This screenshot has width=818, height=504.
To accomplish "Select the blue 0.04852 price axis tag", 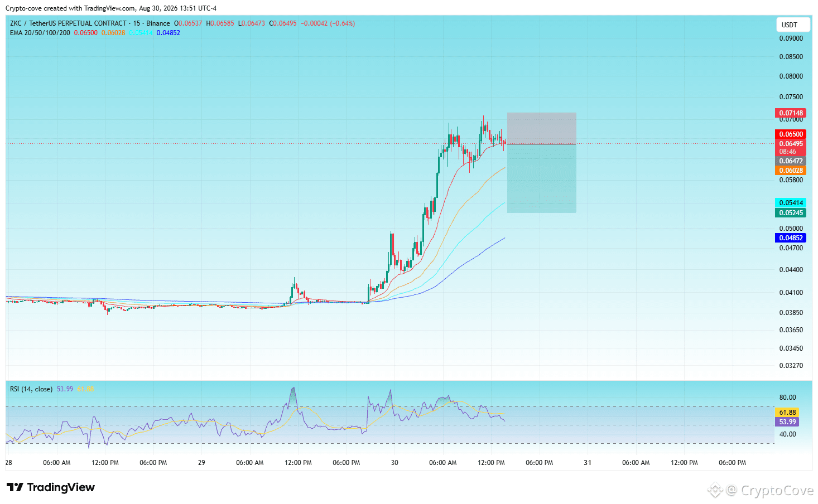I will tap(791, 238).
